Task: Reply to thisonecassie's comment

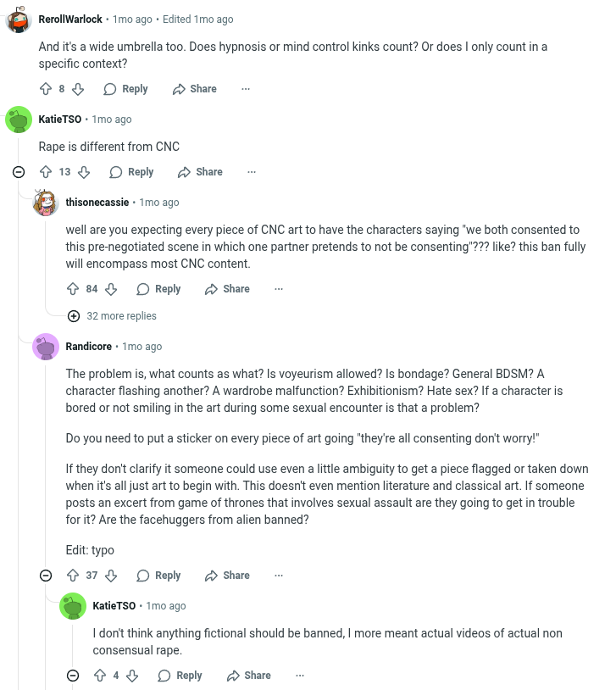Action: point(158,289)
